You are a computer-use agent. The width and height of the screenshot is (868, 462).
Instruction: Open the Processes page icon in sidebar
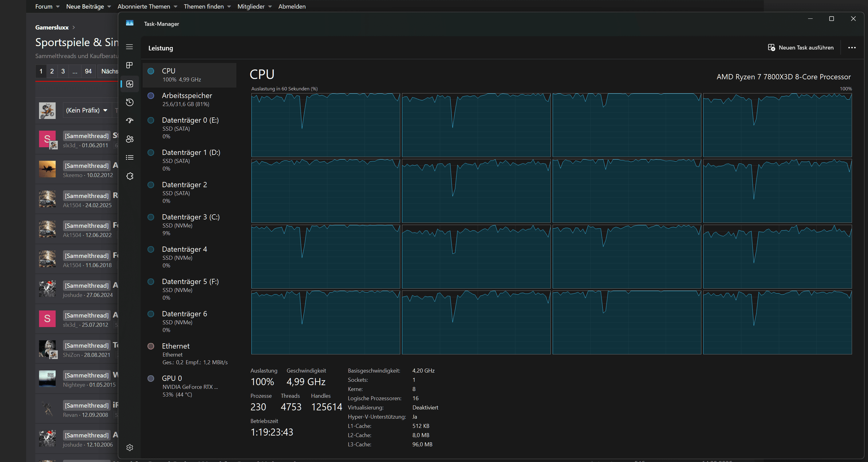pos(129,65)
